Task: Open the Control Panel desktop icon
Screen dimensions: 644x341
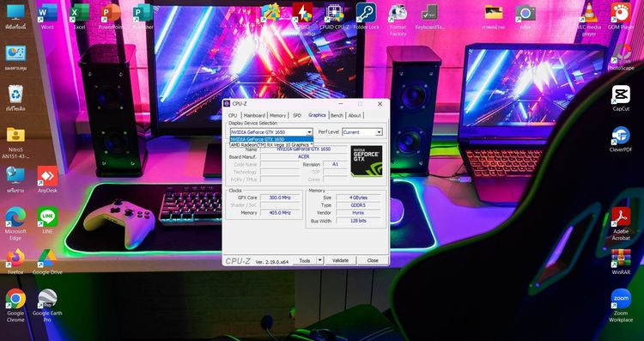Action: (x=15, y=57)
